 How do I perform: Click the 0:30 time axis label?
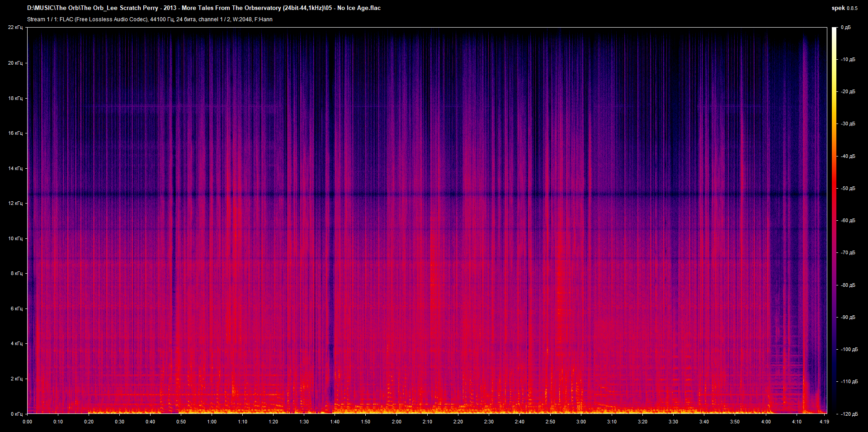pyautogui.click(x=119, y=422)
